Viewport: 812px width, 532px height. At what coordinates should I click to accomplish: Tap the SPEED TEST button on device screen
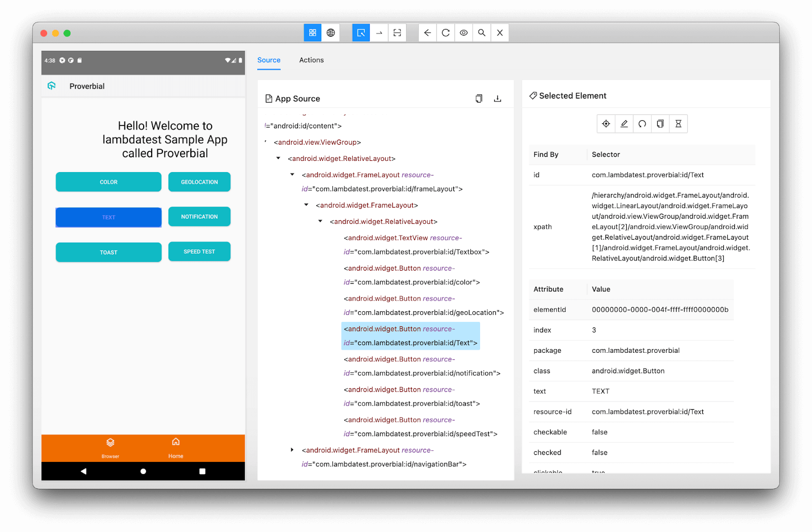pos(199,251)
